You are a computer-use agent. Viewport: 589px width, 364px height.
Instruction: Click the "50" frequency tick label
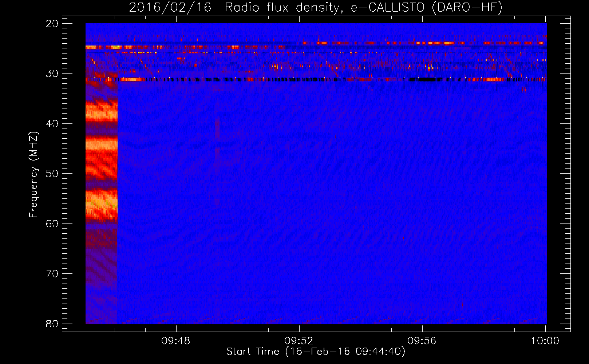point(52,174)
